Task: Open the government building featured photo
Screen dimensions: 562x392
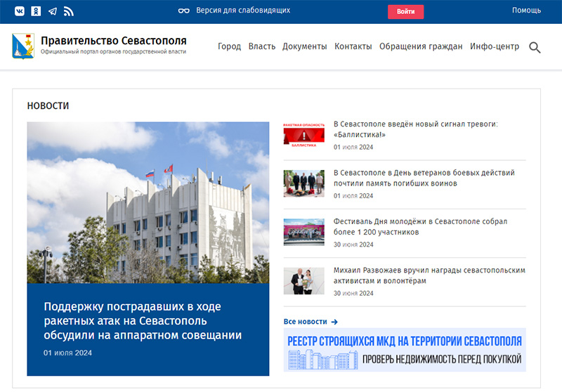Action: [x=148, y=203]
